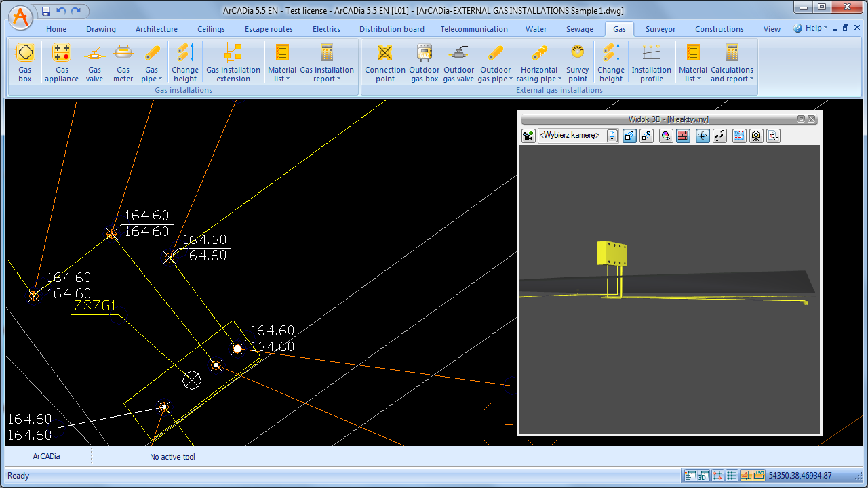Screen dimensions: 868x488
Task: Click the Gas installation extension button
Action: coord(233,63)
